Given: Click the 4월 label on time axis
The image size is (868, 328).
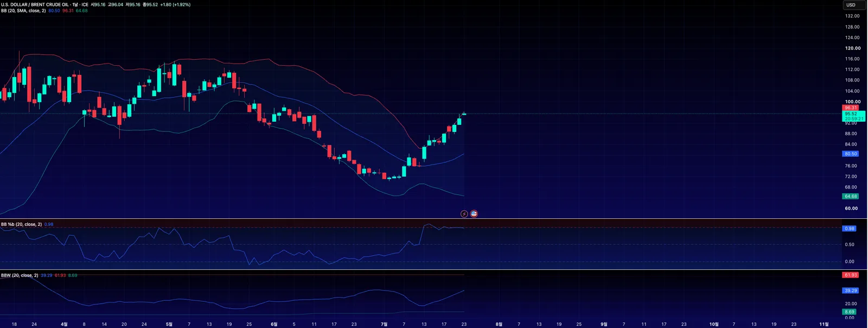Looking at the screenshot, I should [x=64, y=324].
